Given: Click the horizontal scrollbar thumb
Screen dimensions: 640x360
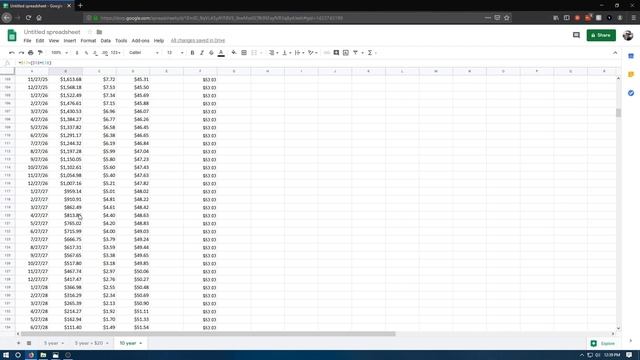Looking at the screenshot, I should pos(208,334).
